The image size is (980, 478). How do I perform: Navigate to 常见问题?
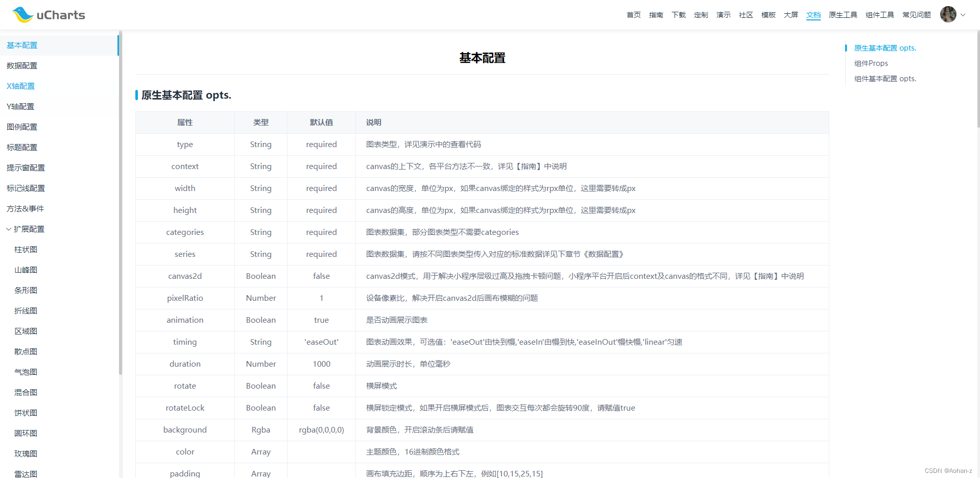(916, 15)
